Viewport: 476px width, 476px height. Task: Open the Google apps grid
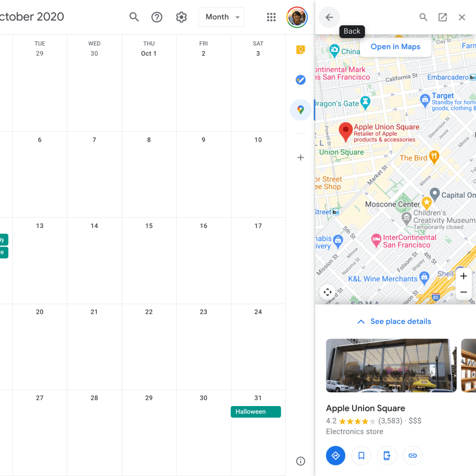click(x=271, y=17)
